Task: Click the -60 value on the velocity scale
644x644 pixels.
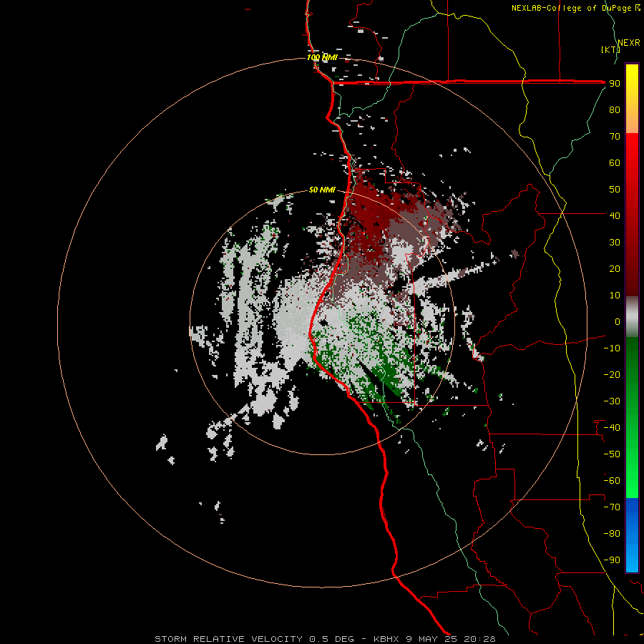Action: [612, 481]
